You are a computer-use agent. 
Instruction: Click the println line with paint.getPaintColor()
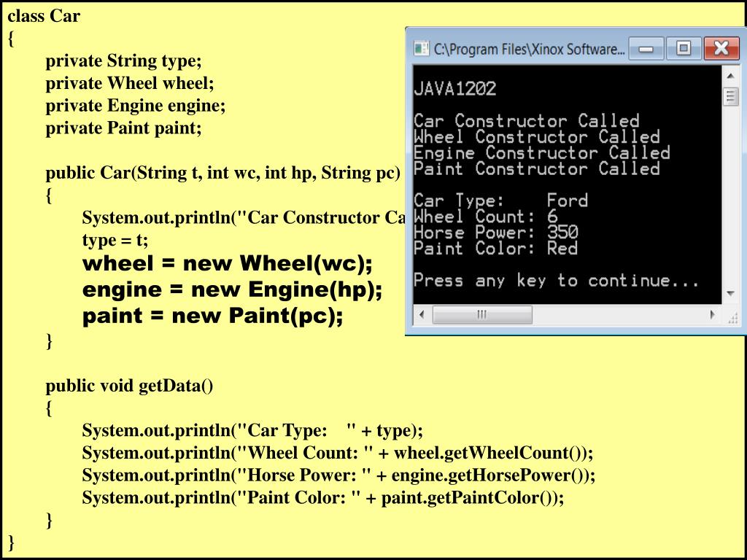tap(323, 497)
